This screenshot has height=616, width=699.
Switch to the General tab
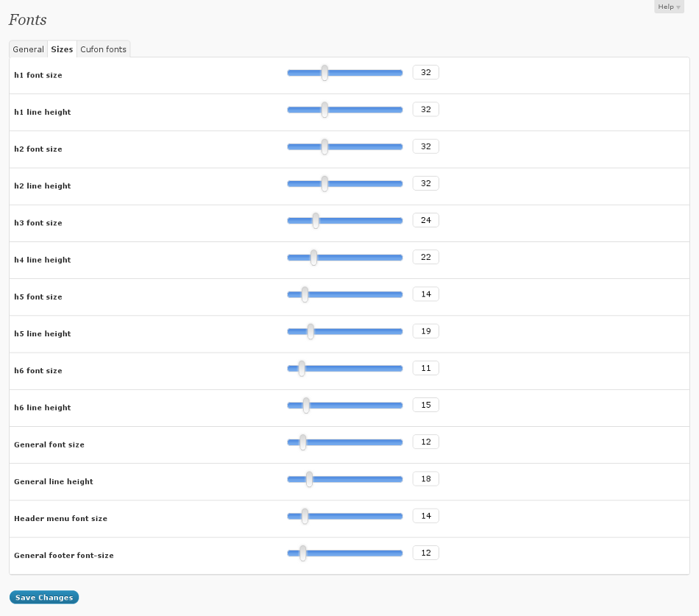pos(29,49)
